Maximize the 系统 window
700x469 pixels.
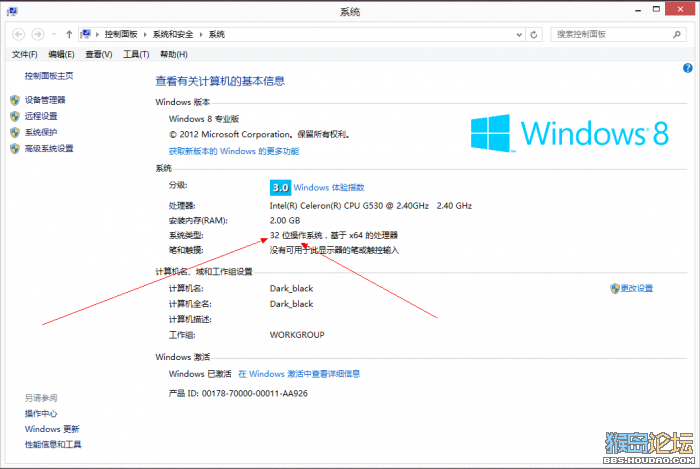coord(656,9)
